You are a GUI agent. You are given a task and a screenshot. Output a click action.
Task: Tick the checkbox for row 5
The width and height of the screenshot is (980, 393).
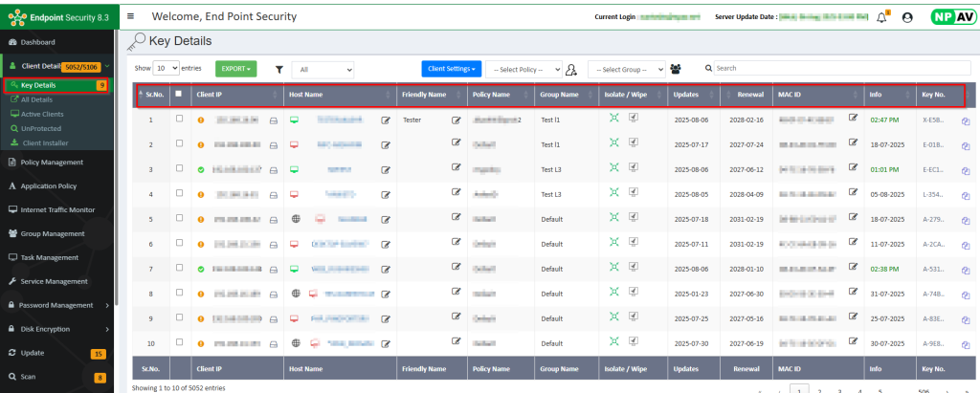pyautogui.click(x=179, y=219)
